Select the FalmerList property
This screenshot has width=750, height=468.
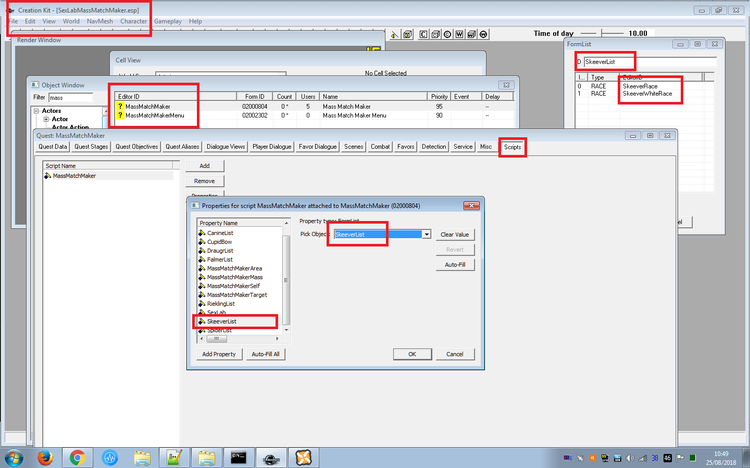click(x=220, y=259)
